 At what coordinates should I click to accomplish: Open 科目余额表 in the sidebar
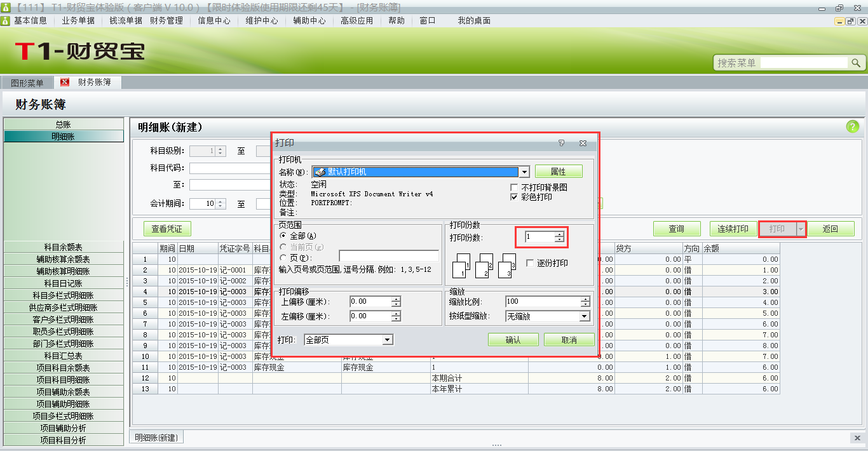(x=64, y=247)
